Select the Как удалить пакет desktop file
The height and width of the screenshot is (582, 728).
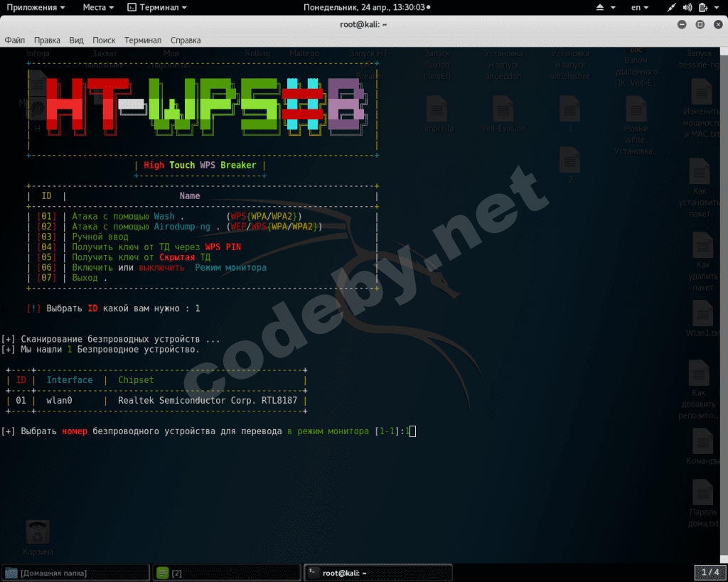tap(702, 262)
